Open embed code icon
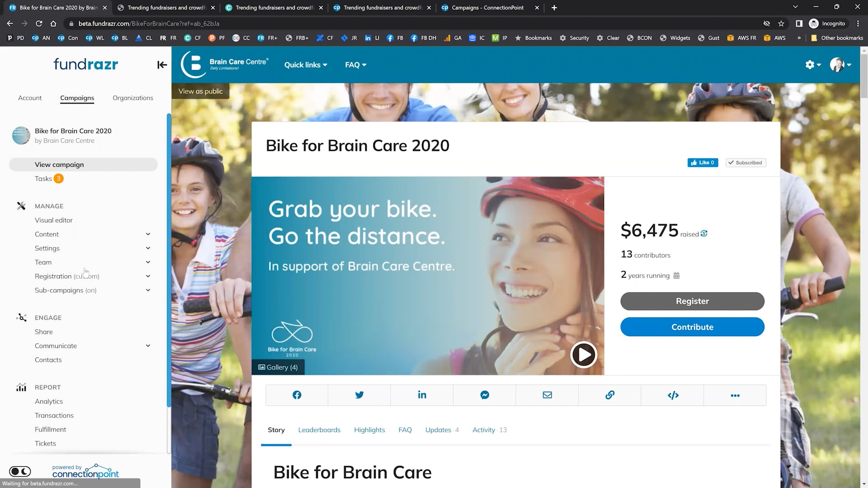 673,395
